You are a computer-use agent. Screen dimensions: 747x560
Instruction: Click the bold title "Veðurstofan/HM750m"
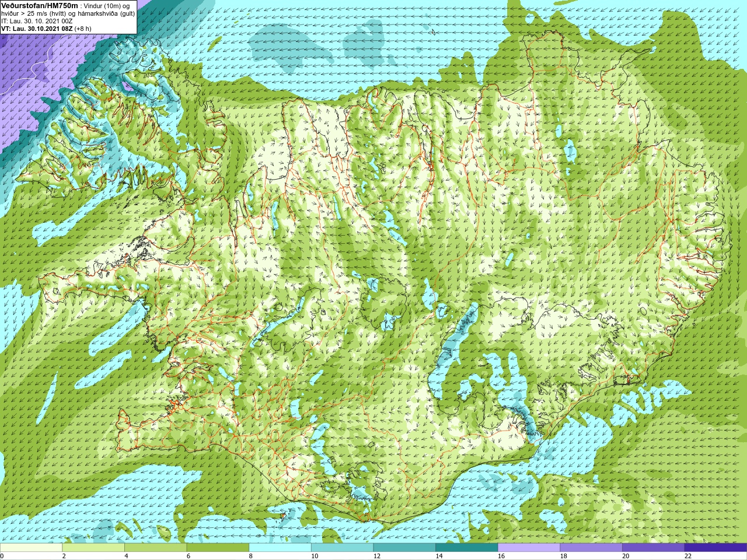pos(39,5)
